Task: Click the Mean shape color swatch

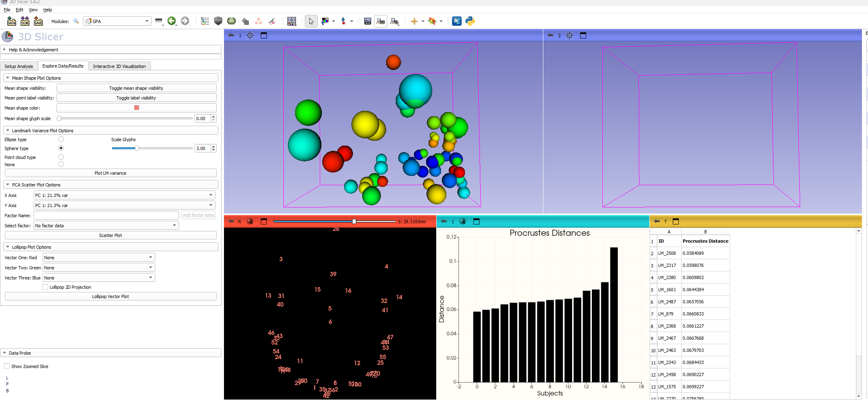Action: pyautogui.click(x=137, y=108)
